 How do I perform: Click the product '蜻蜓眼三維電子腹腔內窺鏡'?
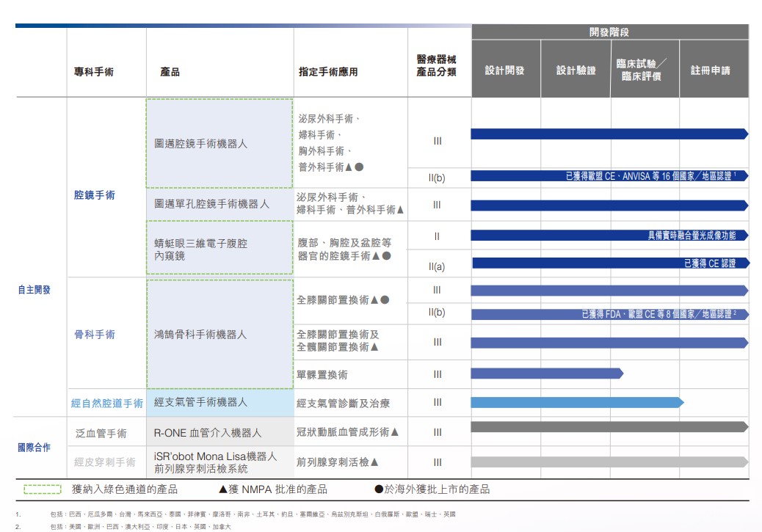pos(200,249)
